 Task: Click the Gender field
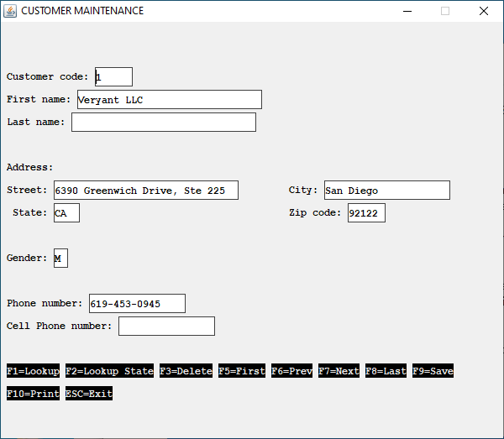tap(60, 259)
